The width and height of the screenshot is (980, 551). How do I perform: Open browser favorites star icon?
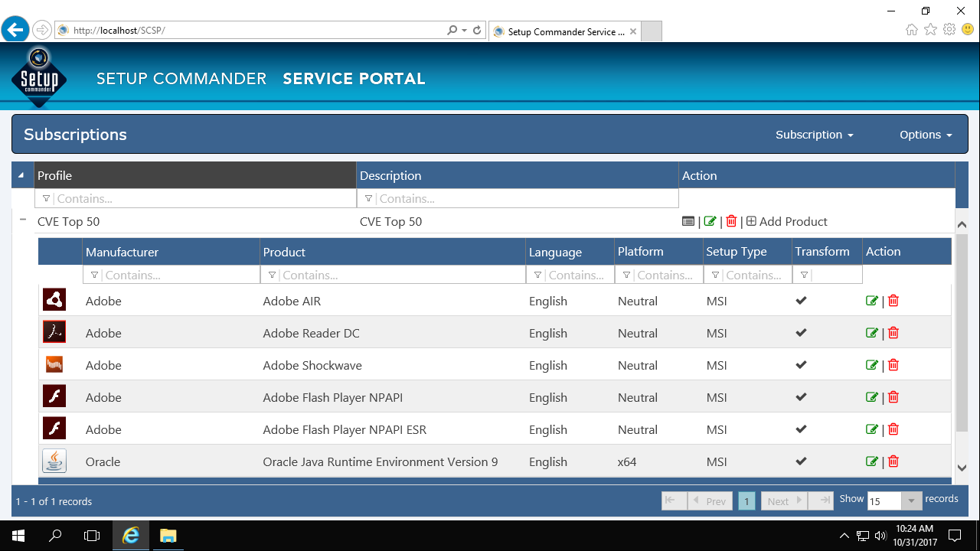[930, 30]
